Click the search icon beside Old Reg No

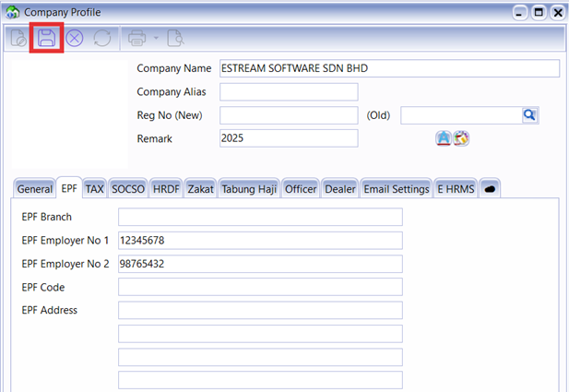(530, 115)
